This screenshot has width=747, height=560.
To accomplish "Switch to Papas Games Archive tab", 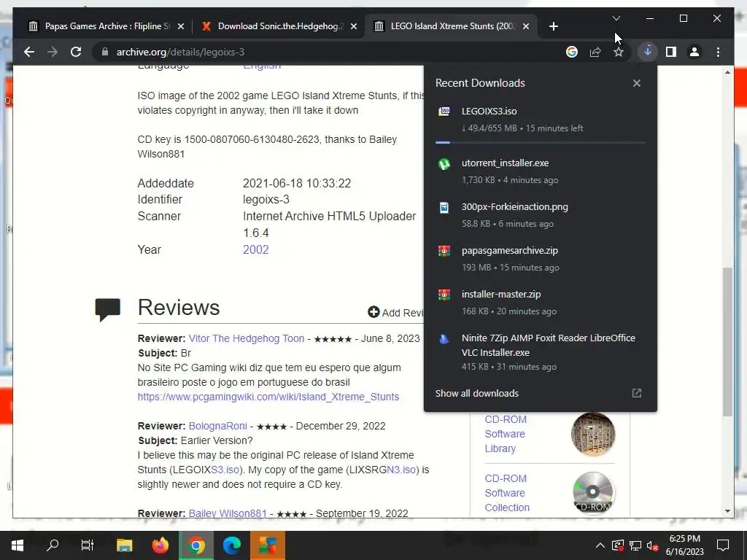I will click(106, 26).
